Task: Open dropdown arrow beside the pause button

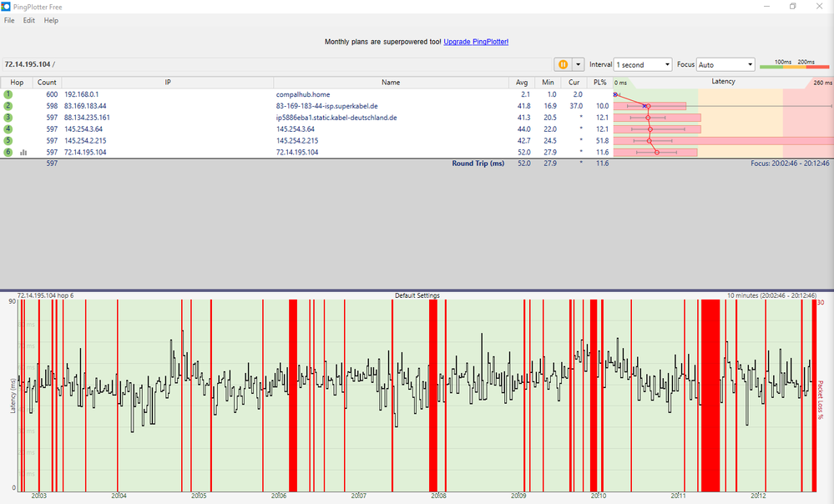Action: 577,64
